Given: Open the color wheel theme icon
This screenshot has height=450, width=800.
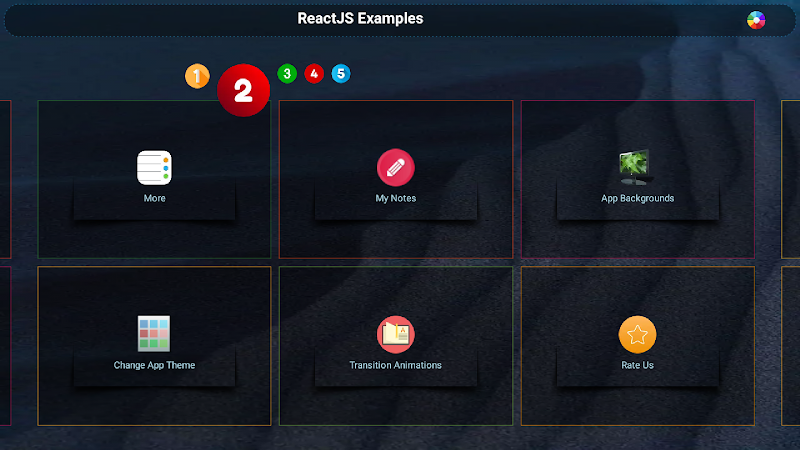Looking at the screenshot, I should (x=756, y=20).
